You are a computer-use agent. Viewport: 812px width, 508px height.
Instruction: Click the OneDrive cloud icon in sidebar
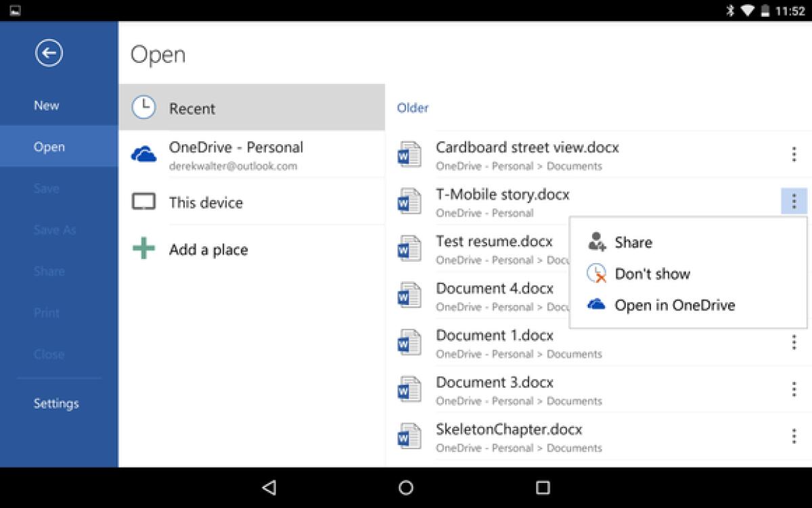pyautogui.click(x=143, y=154)
